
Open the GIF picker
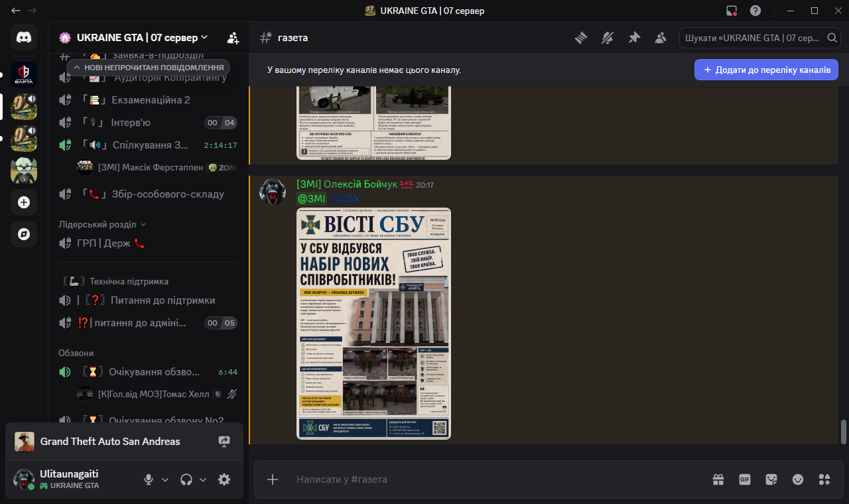pyautogui.click(x=745, y=479)
